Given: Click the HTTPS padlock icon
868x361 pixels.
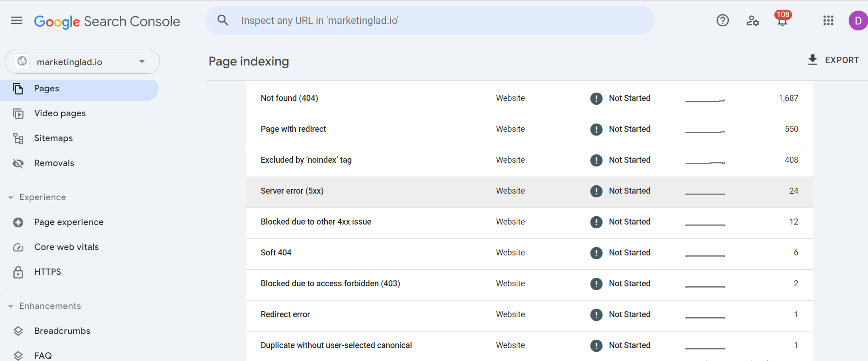Looking at the screenshot, I should 18,272.
